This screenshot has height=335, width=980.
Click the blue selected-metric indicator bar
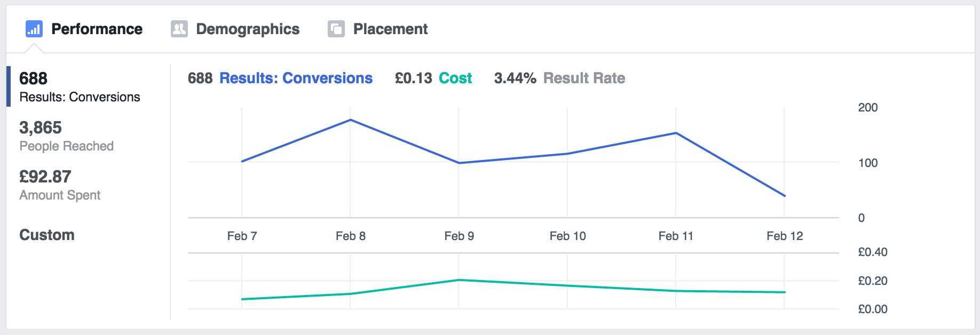(x=9, y=86)
